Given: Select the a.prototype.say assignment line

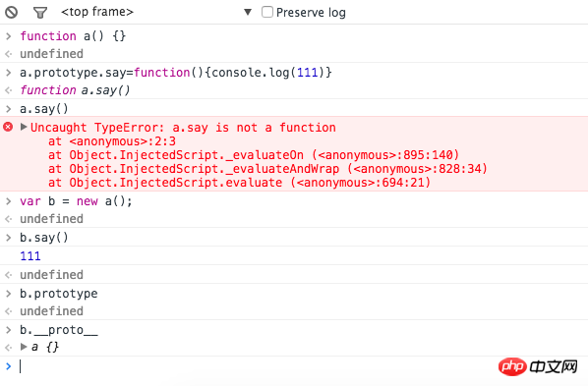Looking at the screenshot, I should pos(176,73).
